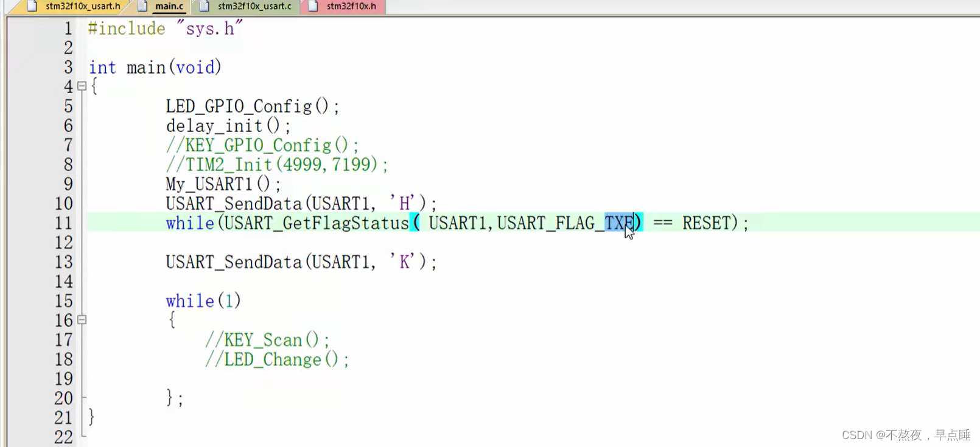Click the file icon on the stm32f10x_usart.h tab
Screen dimensions: 980x447
coord(32,6)
